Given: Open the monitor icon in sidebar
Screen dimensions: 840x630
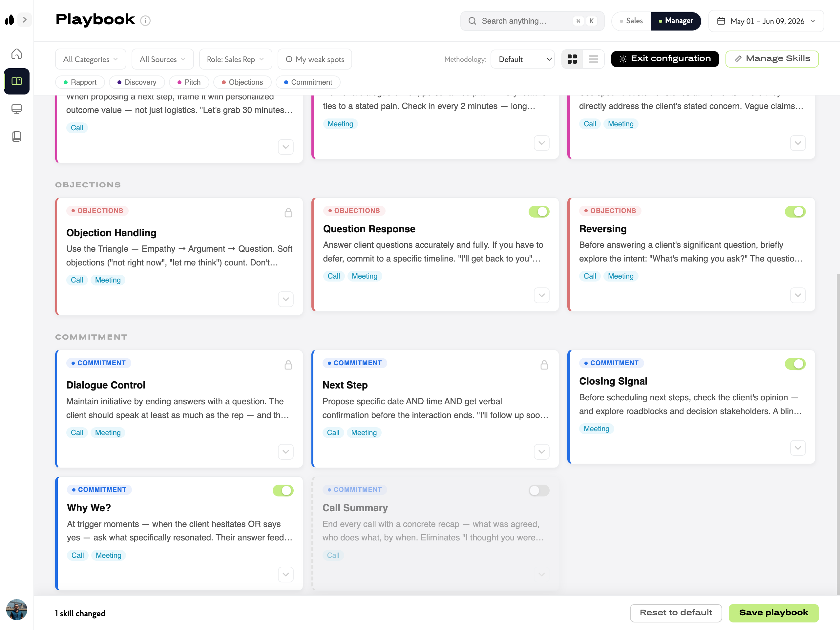Looking at the screenshot, I should [x=16, y=109].
